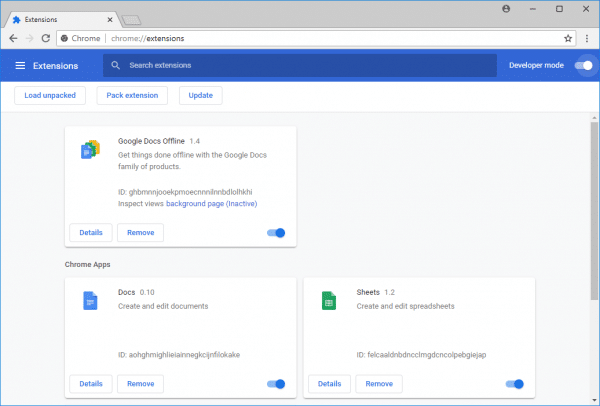Click Pack extension button
Screen dimensions: 600x406
132,95
